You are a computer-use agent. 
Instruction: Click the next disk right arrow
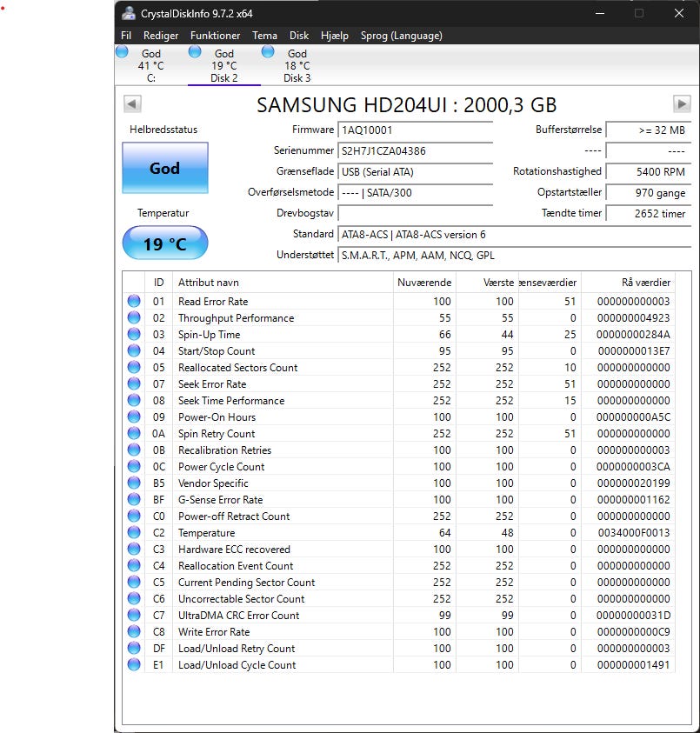tap(682, 104)
